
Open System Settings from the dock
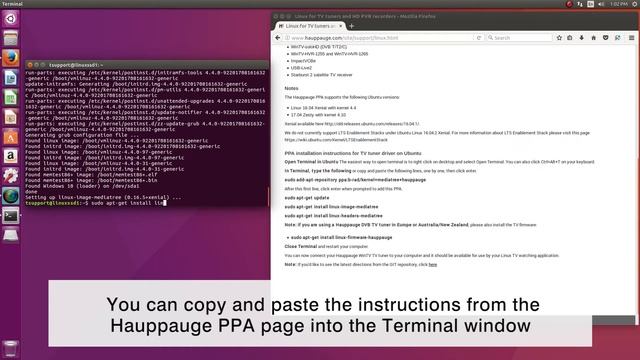[x=11, y=176]
